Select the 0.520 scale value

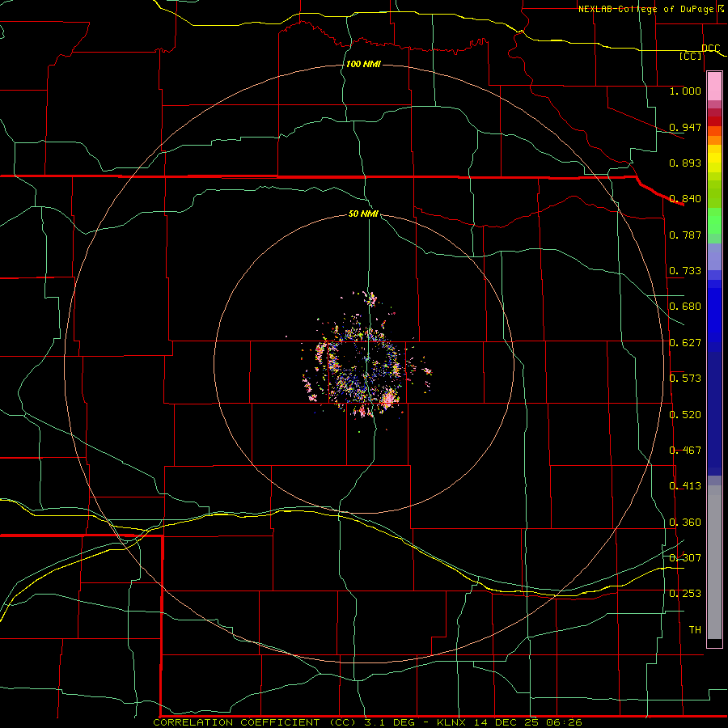(685, 415)
